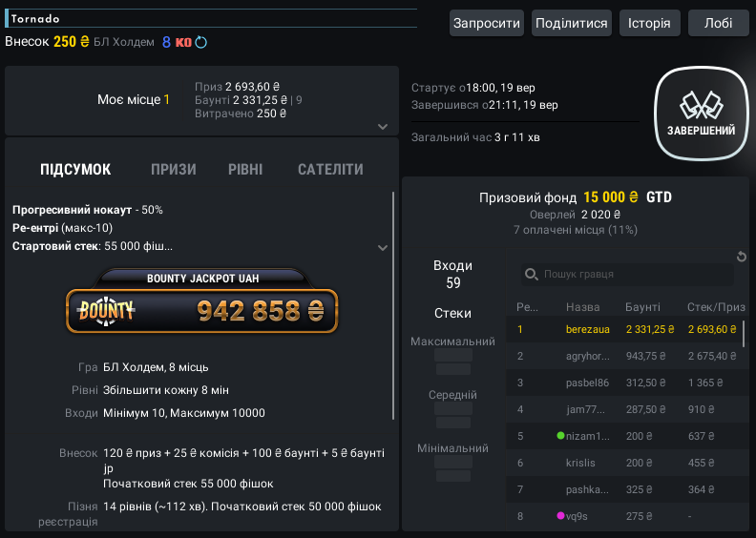Click the search magnifier icon
The image size is (756, 538).
(532, 275)
